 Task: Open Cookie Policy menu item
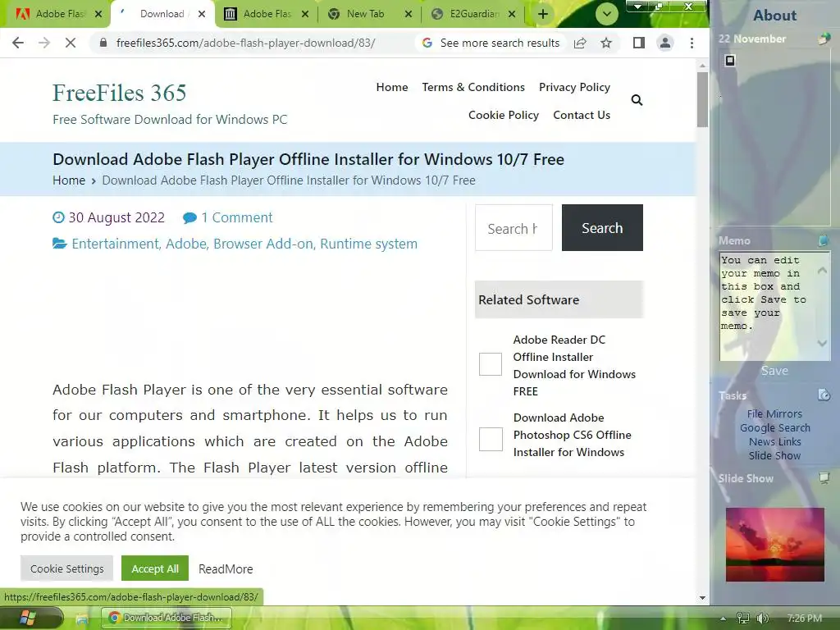(503, 115)
